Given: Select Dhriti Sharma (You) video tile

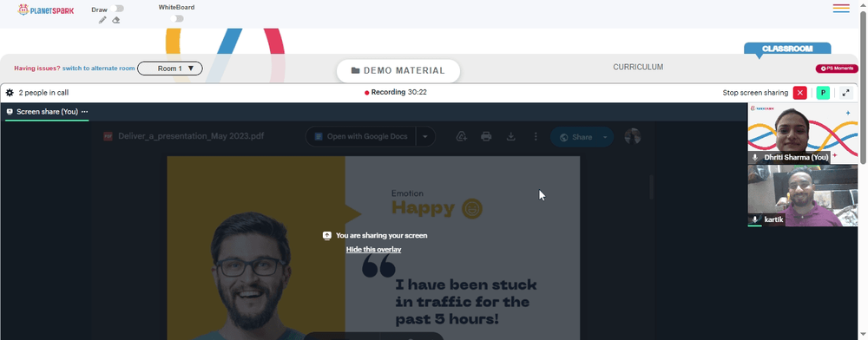Looking at the screenshot, I should 803,134.
